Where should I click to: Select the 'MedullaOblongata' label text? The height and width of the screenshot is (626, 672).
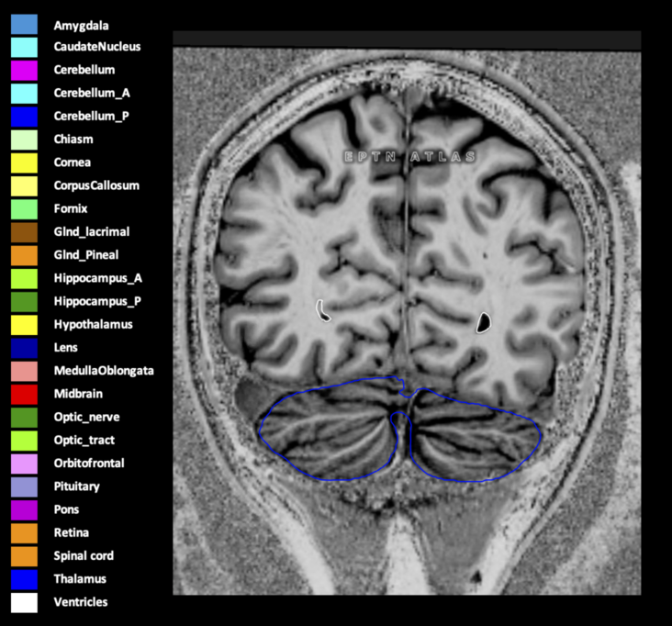[x=104, y=371]
